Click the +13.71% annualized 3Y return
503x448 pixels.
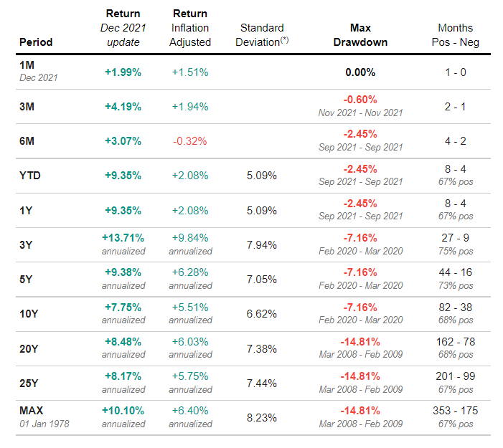(123, 237)
